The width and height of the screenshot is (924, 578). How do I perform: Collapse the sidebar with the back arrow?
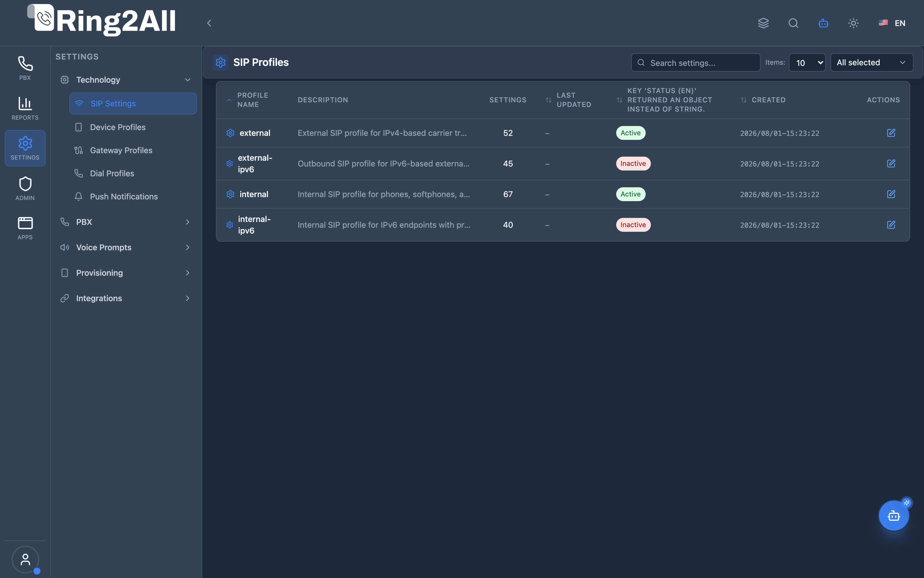[209, 23]
